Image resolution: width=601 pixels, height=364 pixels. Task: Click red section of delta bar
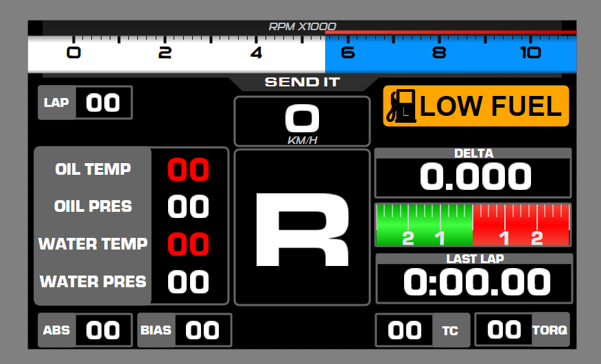[521, 225]
